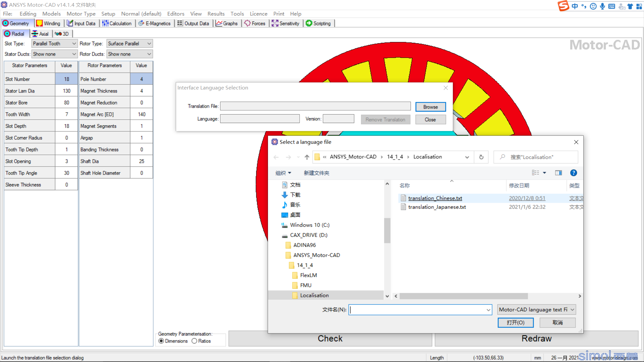Click the Forces tab icon
Viewport: 644px width, 362px height.
point(248,23)
